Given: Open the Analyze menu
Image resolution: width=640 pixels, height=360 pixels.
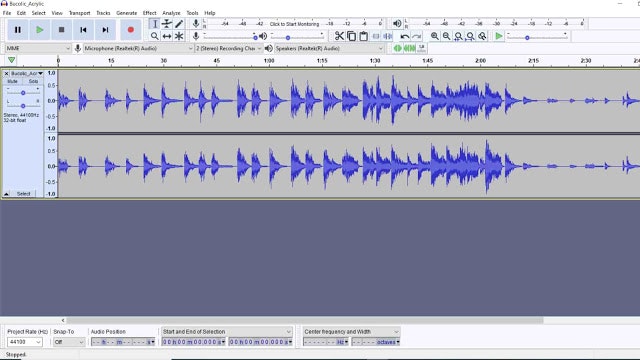Looking at the screenshot, I should point(171,13).
